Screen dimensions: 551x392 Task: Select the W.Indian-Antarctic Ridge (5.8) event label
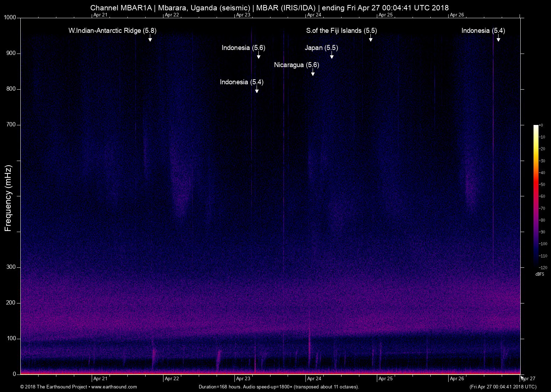[x=112, y=31]
